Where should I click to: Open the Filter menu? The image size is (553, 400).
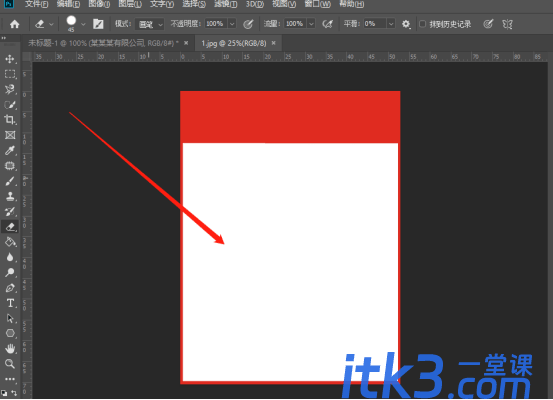pos(226,4)
